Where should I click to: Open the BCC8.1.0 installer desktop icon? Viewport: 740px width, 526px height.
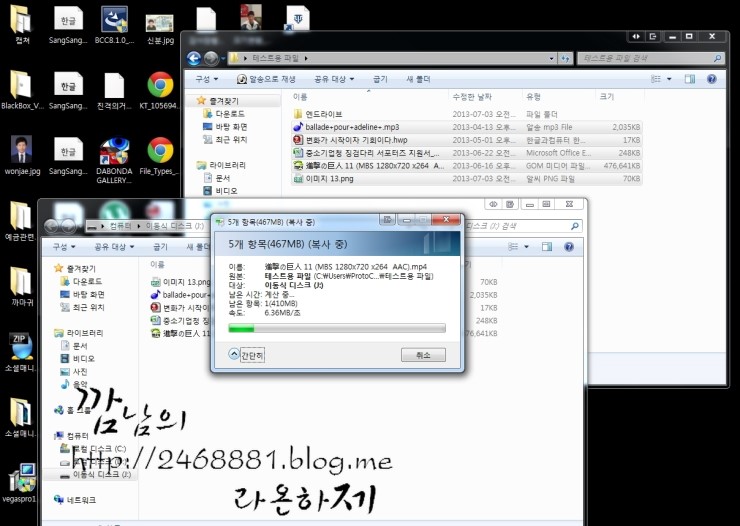click(x=115, y=19)
